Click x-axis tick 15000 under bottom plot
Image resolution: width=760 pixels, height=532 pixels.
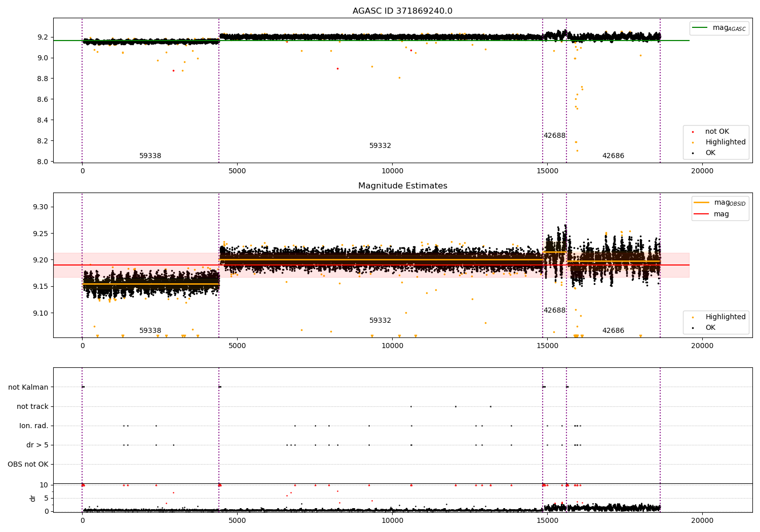547,521
